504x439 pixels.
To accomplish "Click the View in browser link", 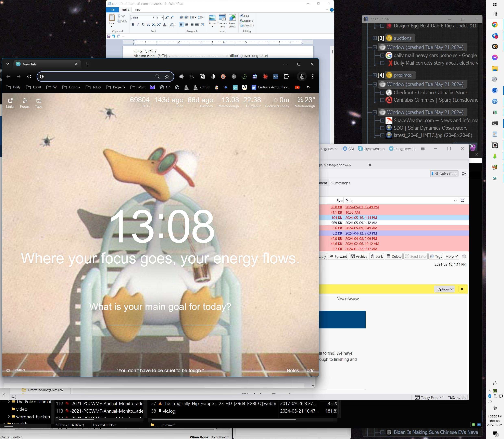I will (x=348, y=298).
